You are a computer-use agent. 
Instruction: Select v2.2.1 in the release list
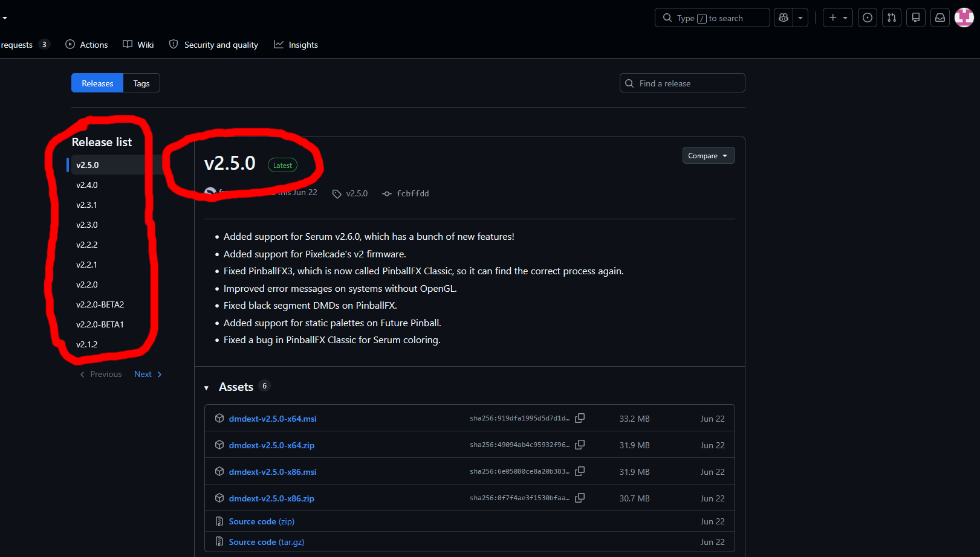pos(86,265)
